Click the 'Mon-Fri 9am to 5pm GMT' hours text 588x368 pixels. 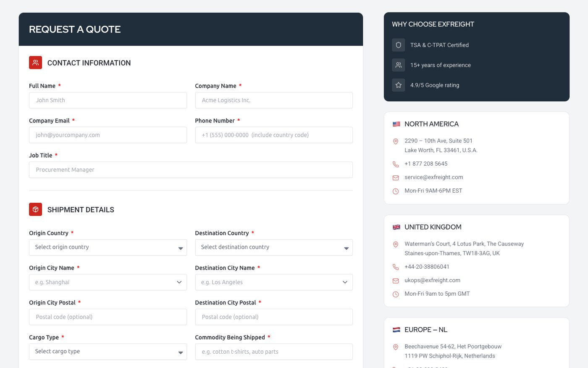pyautogui.click(x=437, y=294)
